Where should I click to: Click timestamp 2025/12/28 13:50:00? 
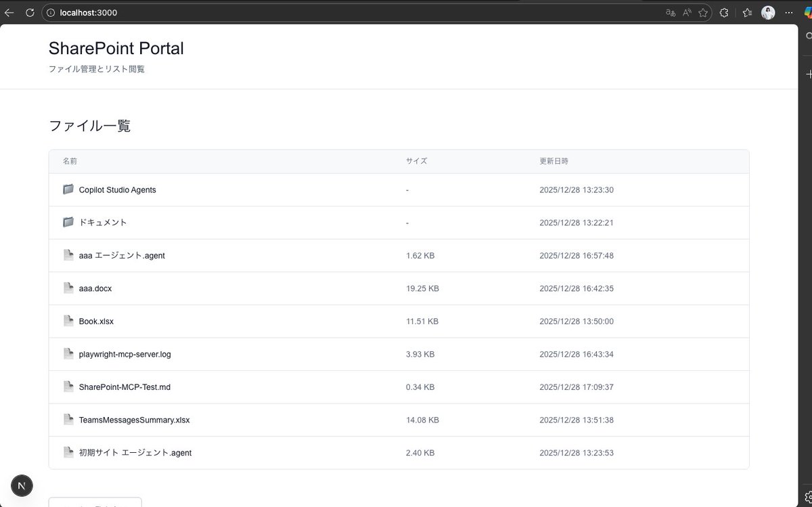[577, 322]
